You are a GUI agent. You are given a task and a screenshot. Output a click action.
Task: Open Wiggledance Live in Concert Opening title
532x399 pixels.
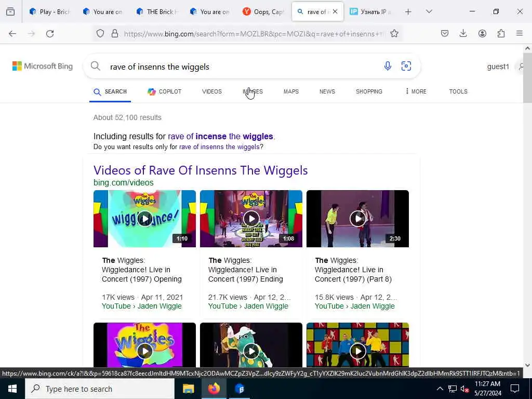[142, 270]
